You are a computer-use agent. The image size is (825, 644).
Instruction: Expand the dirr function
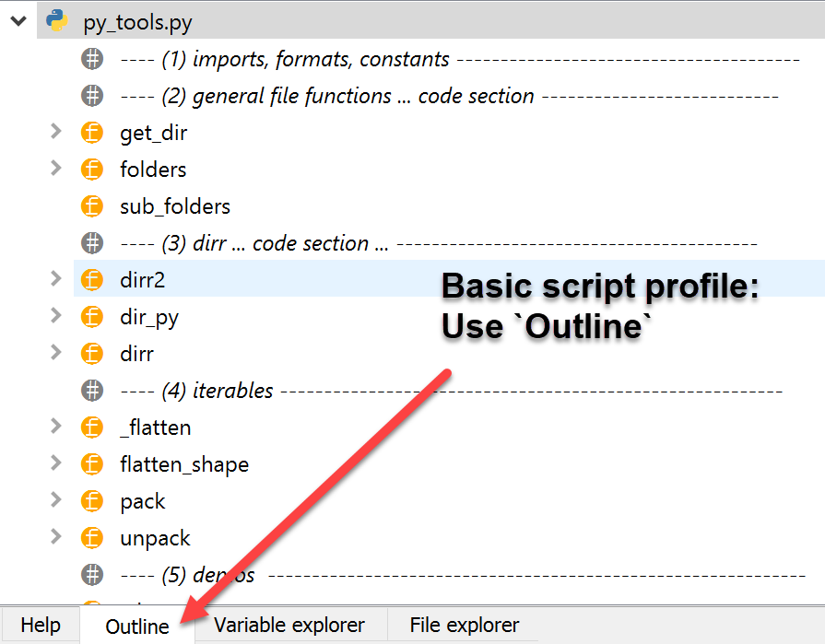tap(55, 352)
